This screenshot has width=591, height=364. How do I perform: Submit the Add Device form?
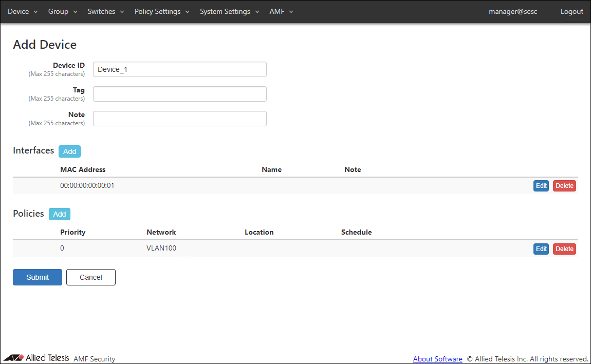[38, 277]
